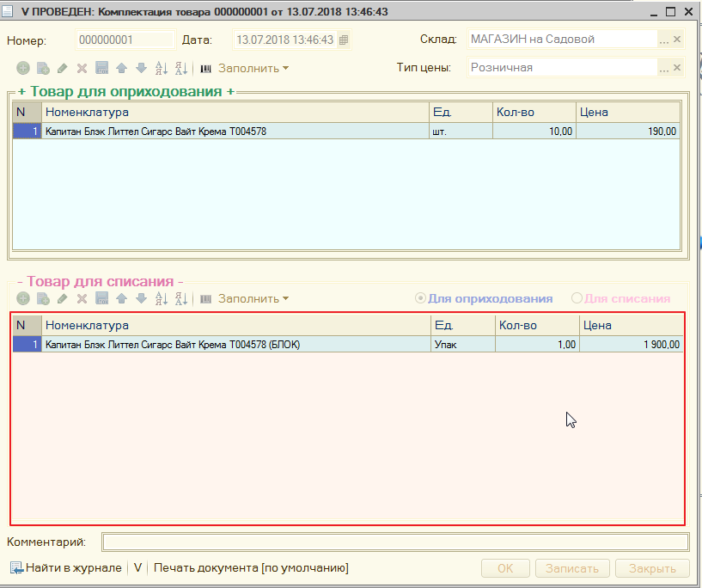702x588 pixels.
Task: Click upper table unit cell шт.
Action: click(461, 132)
